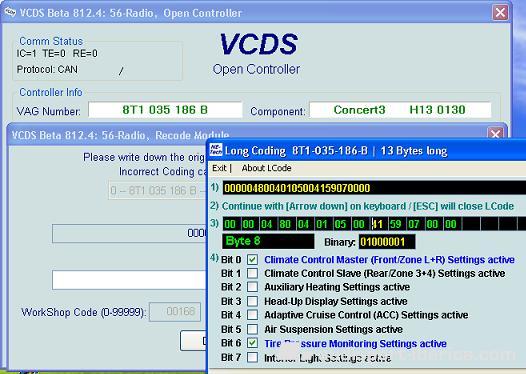Click the VAG Number field 8T1 035 186 B
The width and height of the screenshot is (526, 374).
click(x=165, y=110)
